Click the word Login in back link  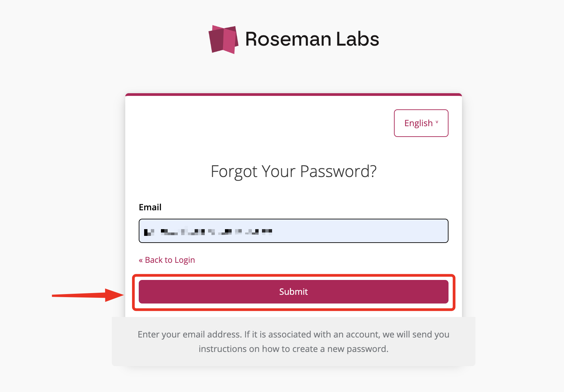tap(185, 260)
